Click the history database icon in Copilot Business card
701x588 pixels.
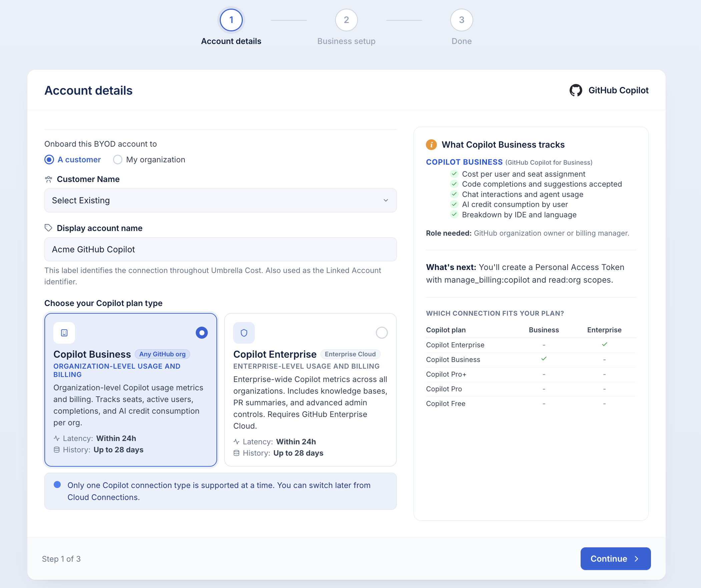coord(57,450)
